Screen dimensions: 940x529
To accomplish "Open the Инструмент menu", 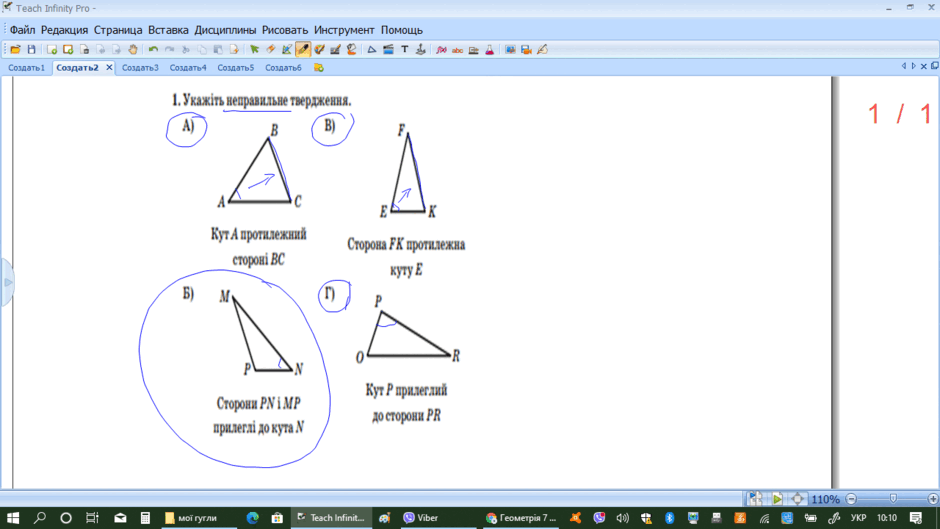I will click(344, 30).
